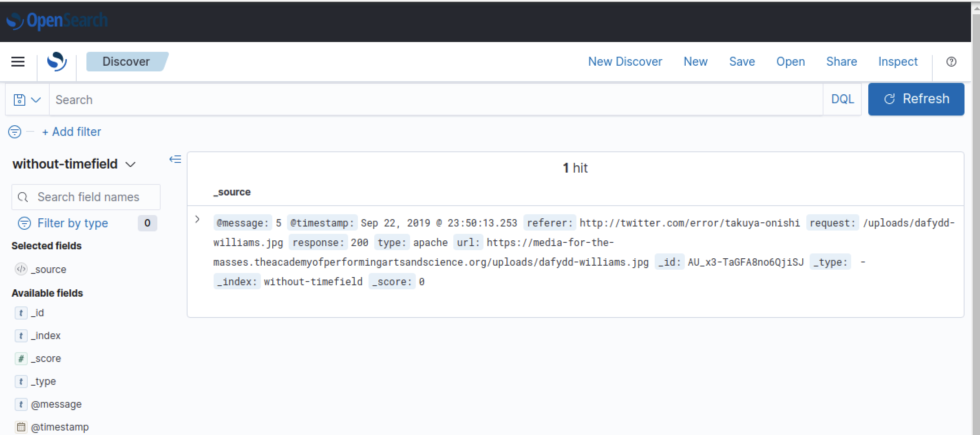Expand the document row details chevron
Image resolution: width=980 pixels, height=435 pixels.
point(197,219)
